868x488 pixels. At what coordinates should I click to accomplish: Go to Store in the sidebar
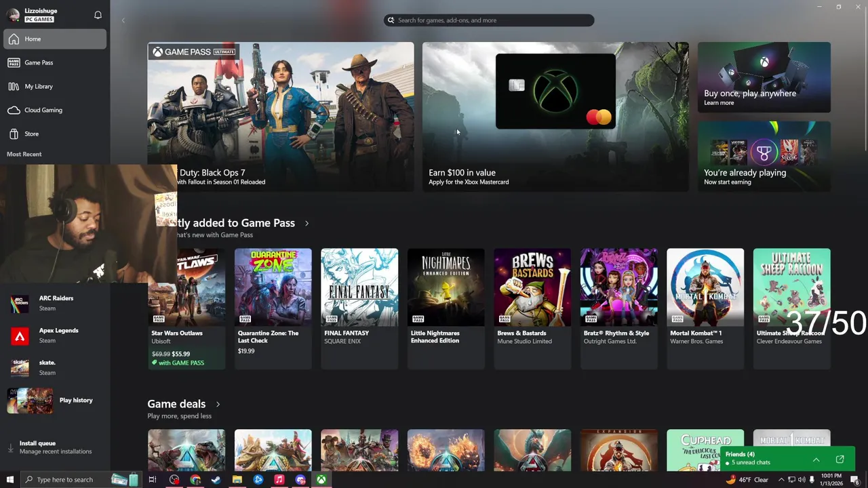(55, 134)
